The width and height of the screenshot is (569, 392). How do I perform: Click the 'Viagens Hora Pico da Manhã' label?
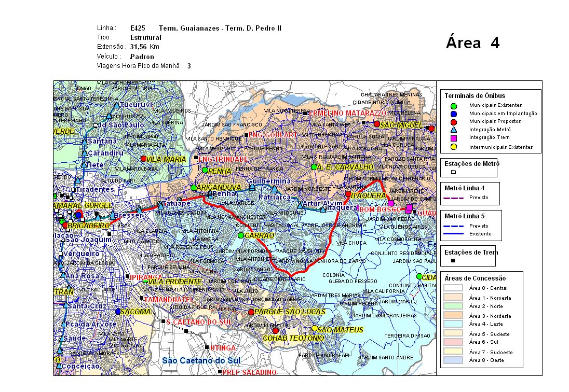coord(138,66)
